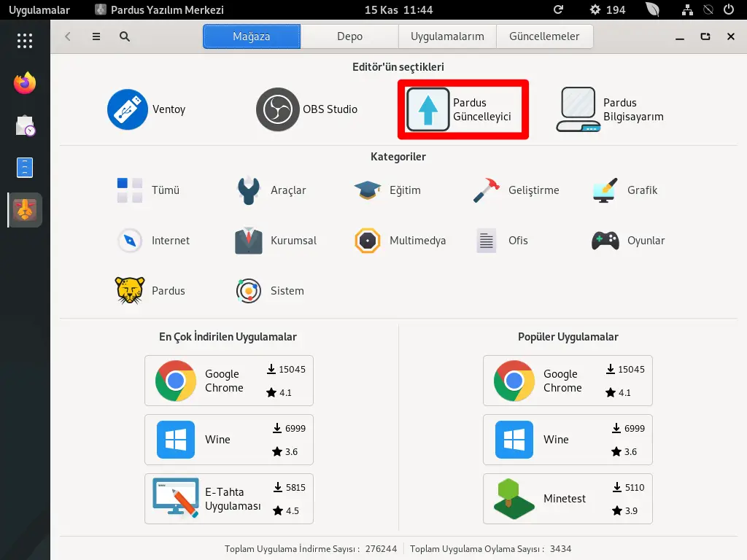Screen dimensions: 747x560
Task: Browse the Araçlar category
Action: (271, 190)
